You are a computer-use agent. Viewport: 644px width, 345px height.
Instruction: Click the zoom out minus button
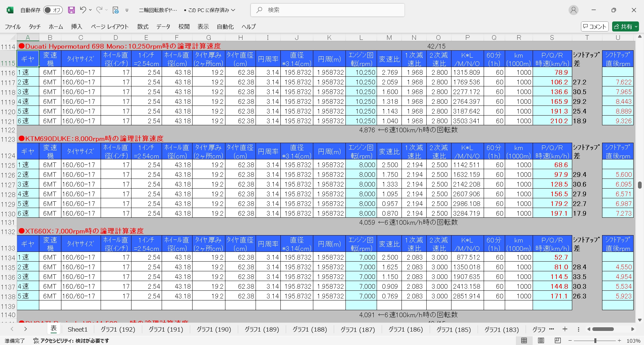coord(570,341)
